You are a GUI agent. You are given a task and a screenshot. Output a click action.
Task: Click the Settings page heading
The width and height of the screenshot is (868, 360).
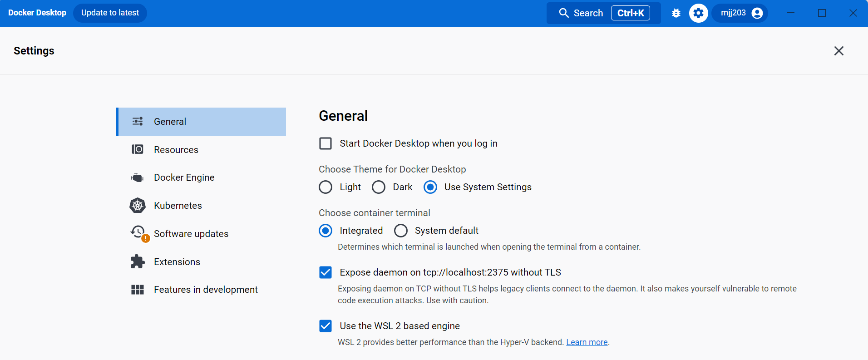click(x=34, y=51)
